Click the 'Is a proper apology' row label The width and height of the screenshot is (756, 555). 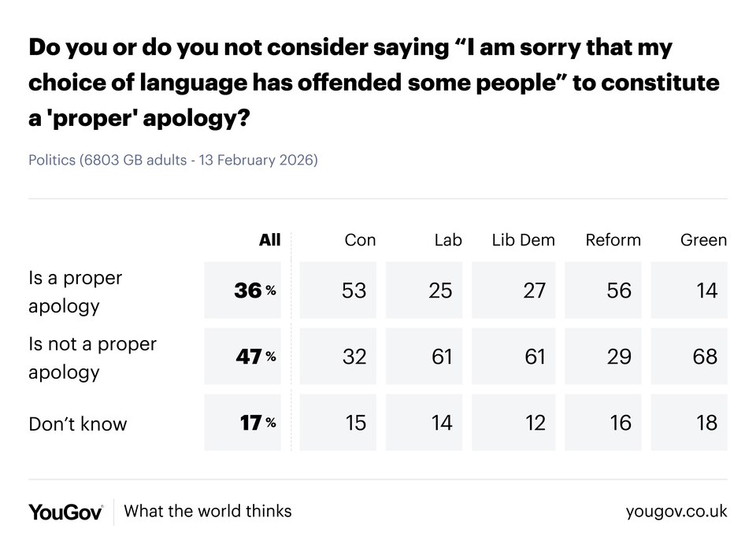point(76,291)
